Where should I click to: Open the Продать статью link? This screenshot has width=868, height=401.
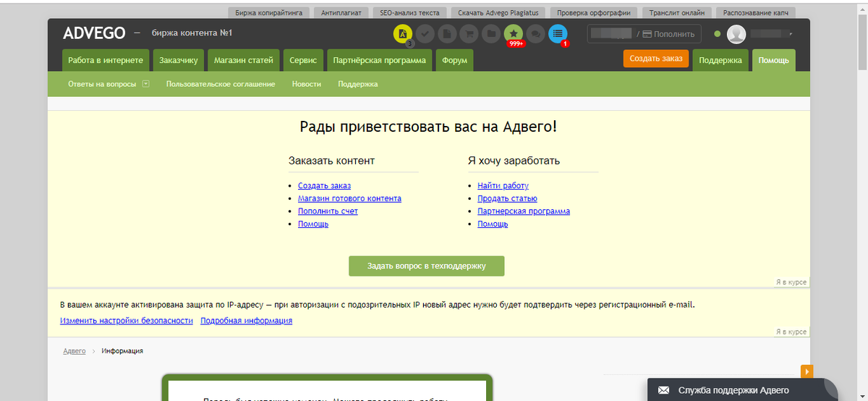point(507,198)
